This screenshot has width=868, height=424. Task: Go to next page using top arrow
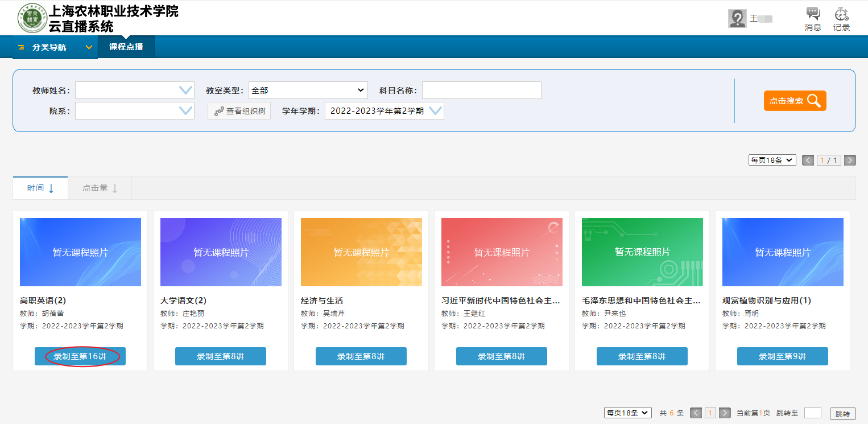point(850,160)
